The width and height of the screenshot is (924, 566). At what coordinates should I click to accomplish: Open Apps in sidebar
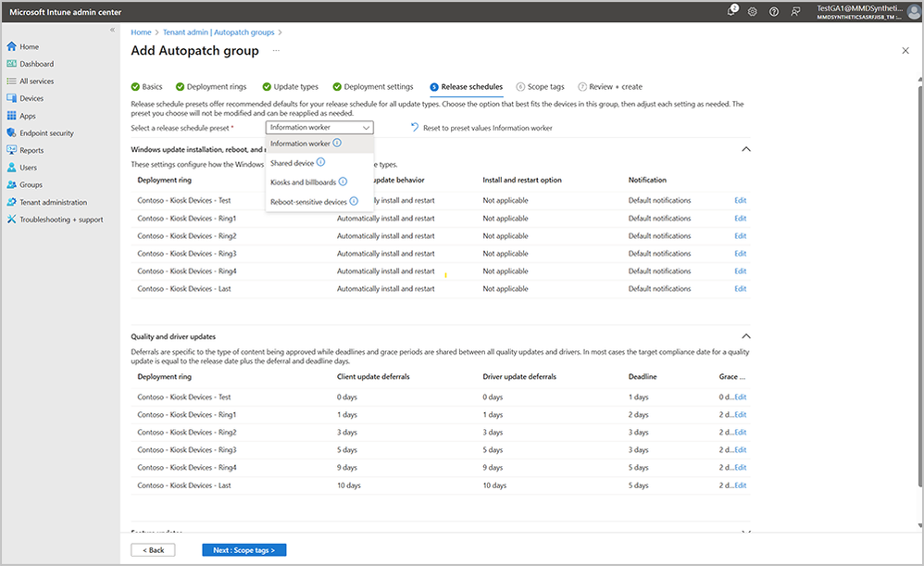28,116
